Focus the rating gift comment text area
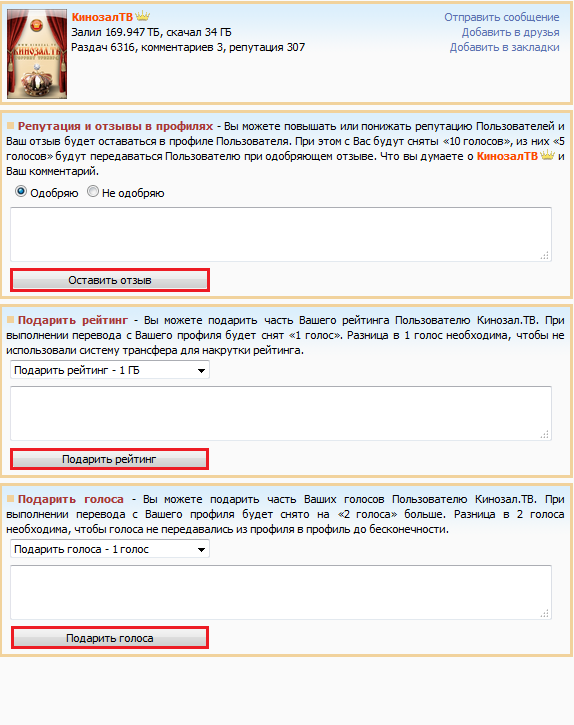 click(x=281, y=413)
